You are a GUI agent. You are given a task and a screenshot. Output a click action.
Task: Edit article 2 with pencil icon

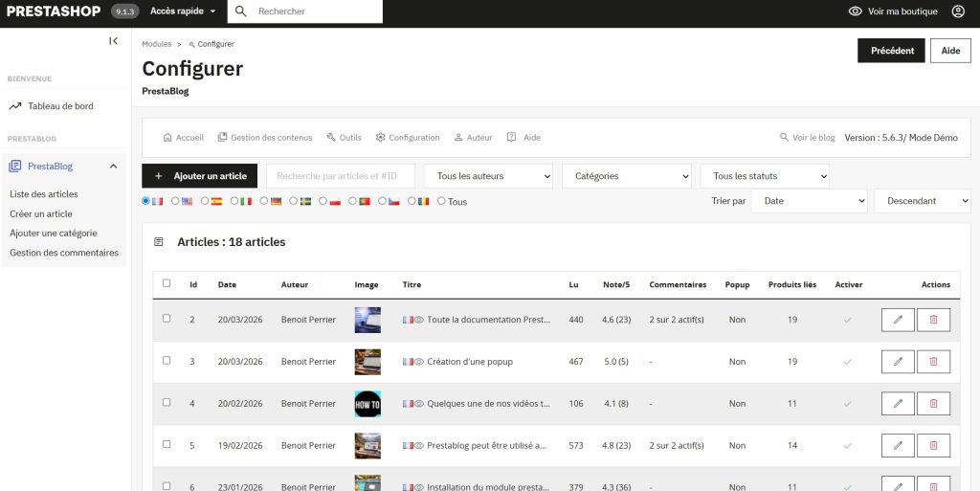pyautogui.click(x=898, y=320)
